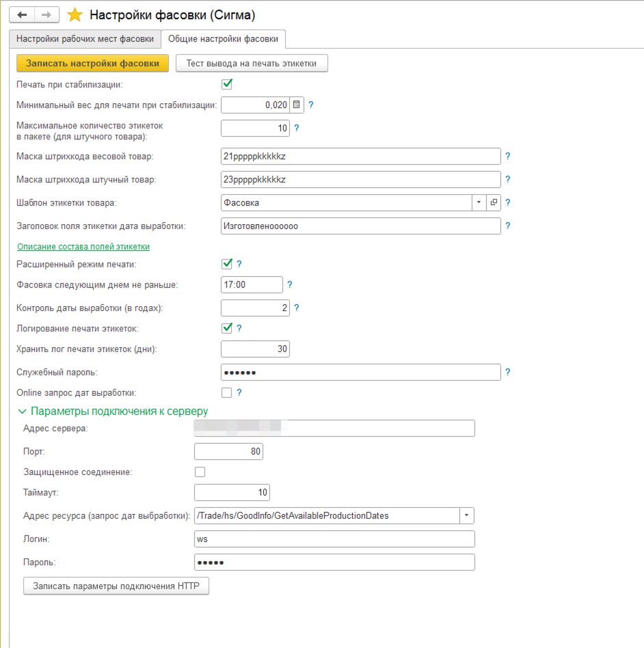The image size is (644, 648).
Task: Open calculator for minimum weight field
Action: [x=296, y=105]
